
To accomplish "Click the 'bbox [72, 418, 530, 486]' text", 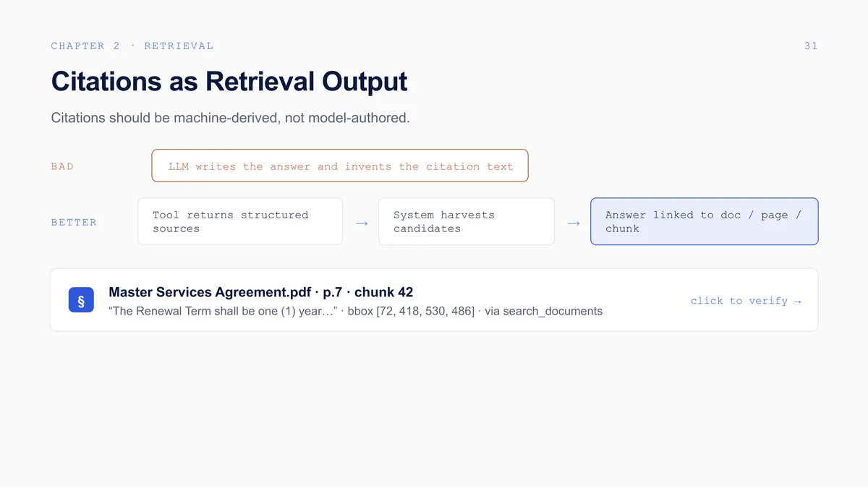I will click(x=411, y=312).
